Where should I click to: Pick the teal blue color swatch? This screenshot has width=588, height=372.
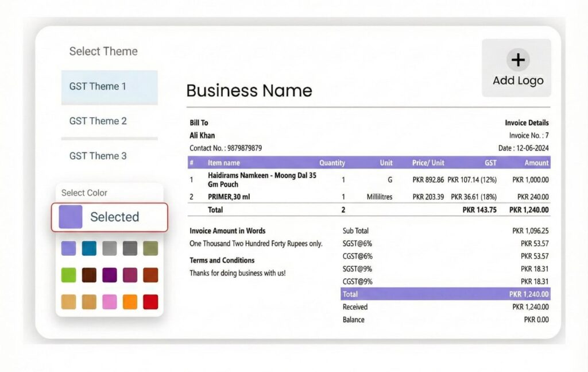89,248
